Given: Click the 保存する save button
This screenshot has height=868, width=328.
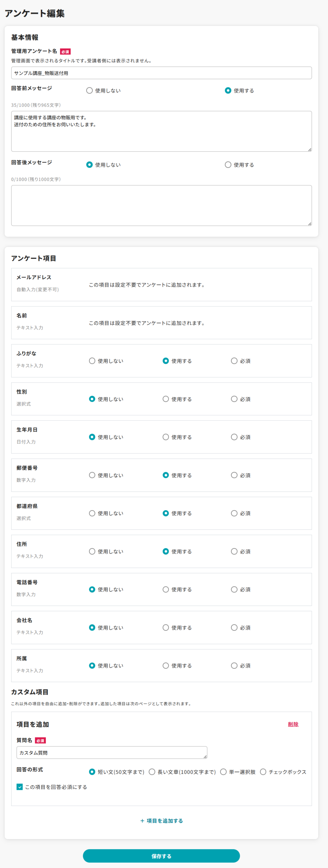Looking at the screenshot, I should 161,856.
